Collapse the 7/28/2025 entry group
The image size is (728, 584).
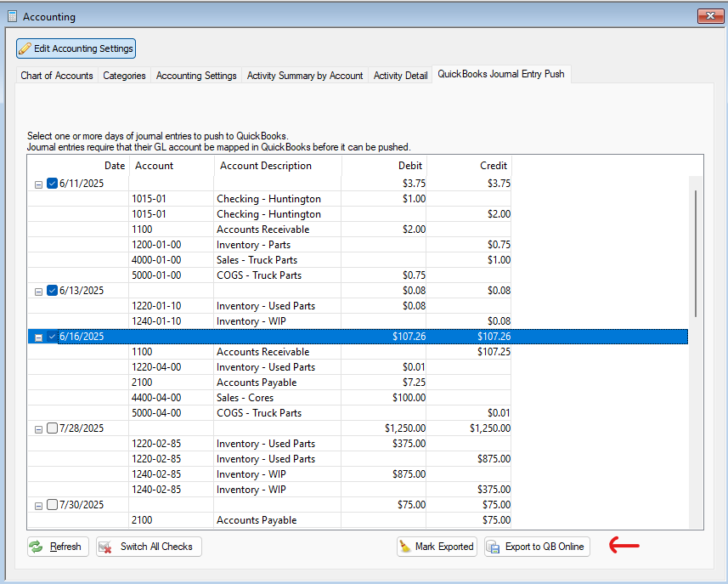(x=38, y=429)
